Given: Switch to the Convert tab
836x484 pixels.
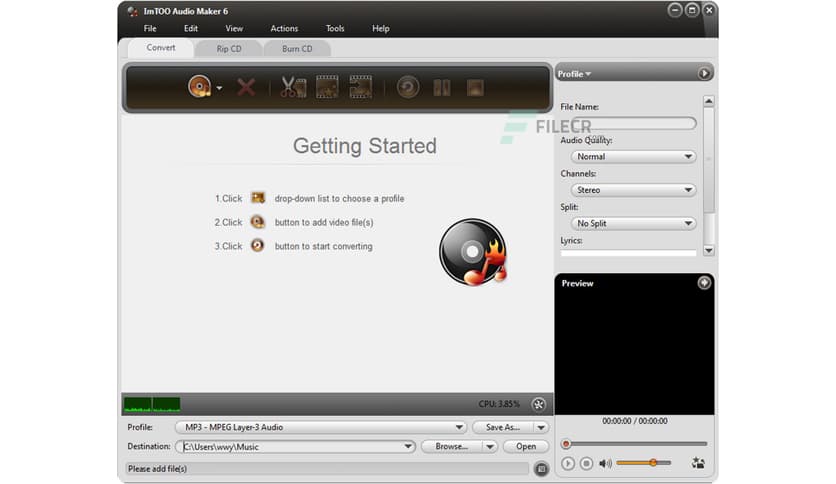Looking at the screenshot, I should pyautogui.click(x=160, y=47).
